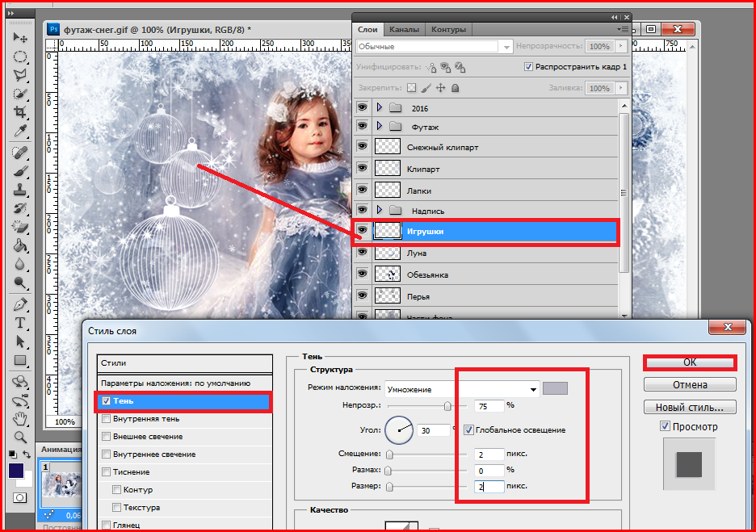Image resolution: width=756 pixels, height=532 pixels.
Task: Select the Eyedropper tool
Action: (20, 131)
